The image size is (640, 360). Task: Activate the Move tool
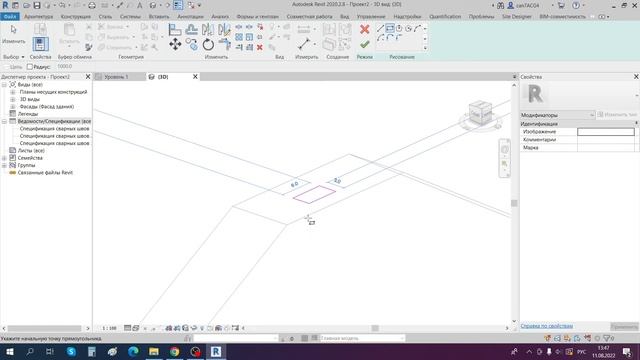(175, 44)
